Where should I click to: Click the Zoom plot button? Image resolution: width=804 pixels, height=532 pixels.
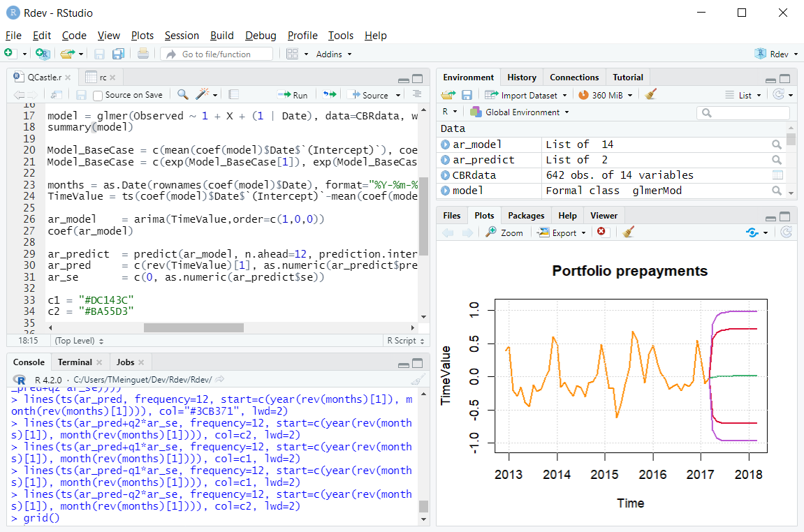pyautogui.click(x=504, y=232)
